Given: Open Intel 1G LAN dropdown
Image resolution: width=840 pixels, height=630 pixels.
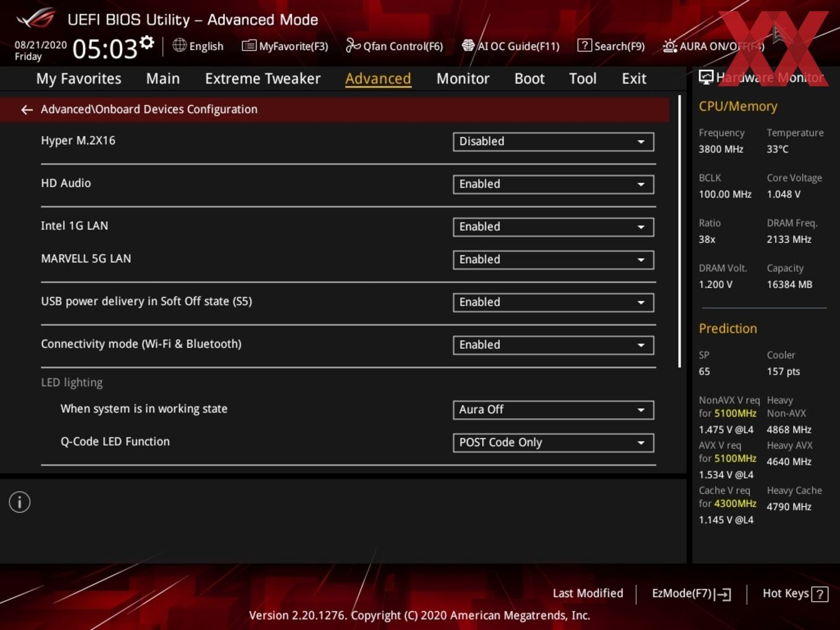Looking at the screenshot, I should click(x=553, y=227).
